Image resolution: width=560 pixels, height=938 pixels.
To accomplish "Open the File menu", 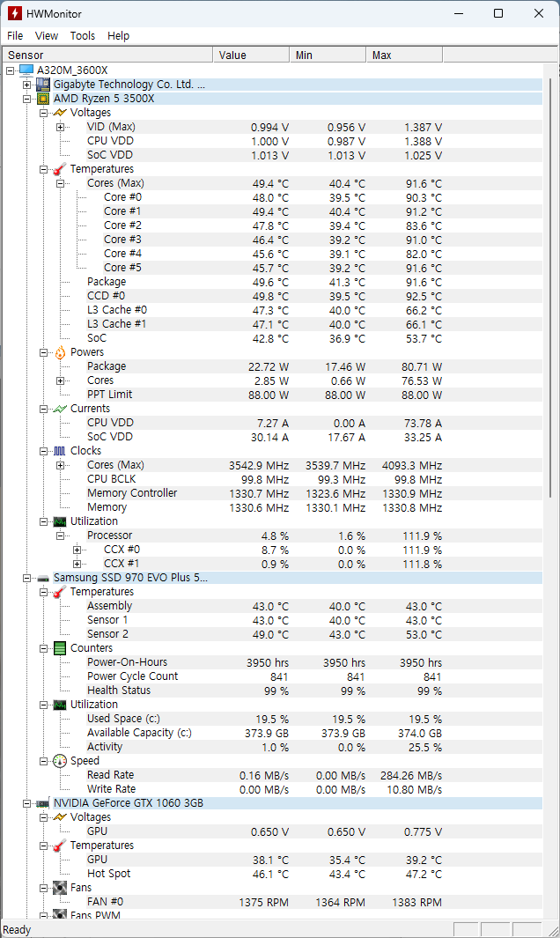I will coord(15,36).
